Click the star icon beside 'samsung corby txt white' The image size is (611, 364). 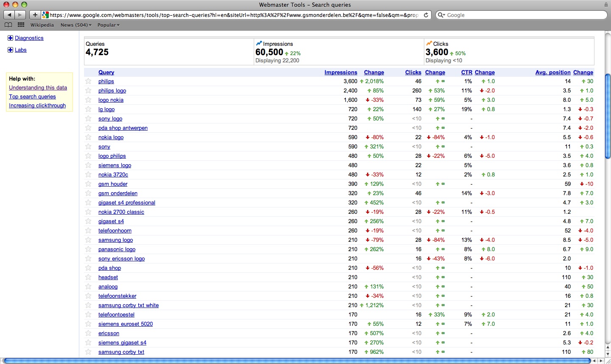coord(88,305)
